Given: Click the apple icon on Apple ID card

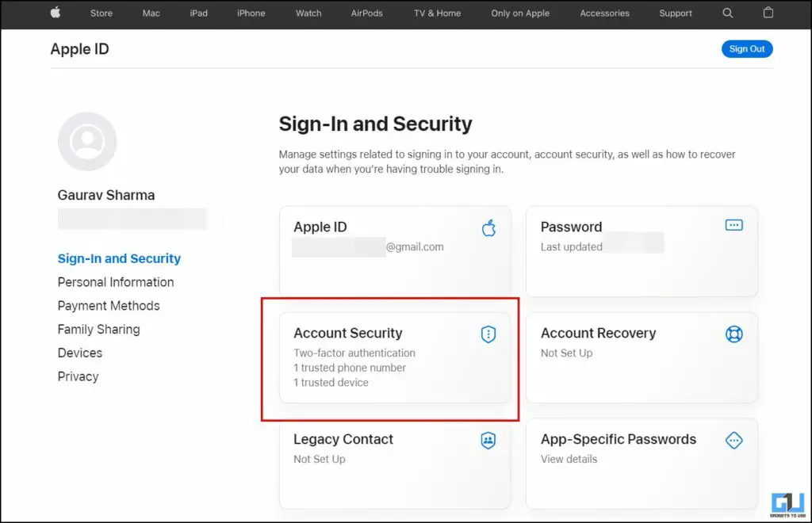Looking at the screenshot, I should tap(488, 227).
